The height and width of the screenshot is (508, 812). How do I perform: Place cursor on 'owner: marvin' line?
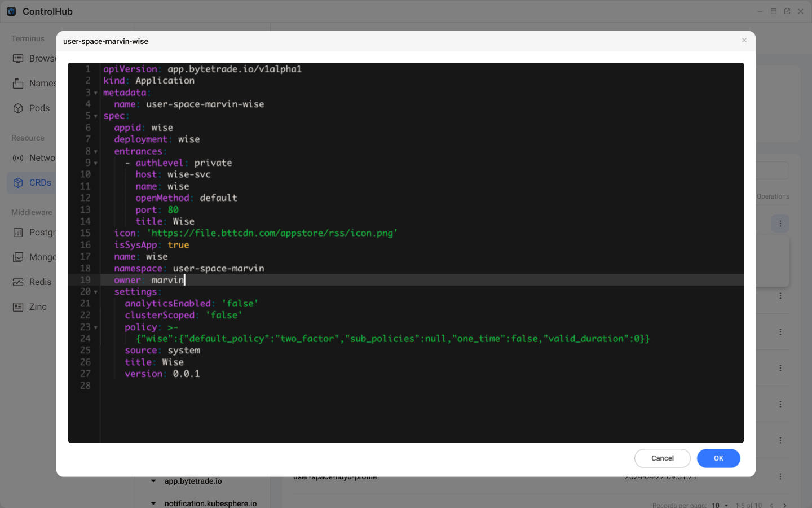click(x=149, y=280)
